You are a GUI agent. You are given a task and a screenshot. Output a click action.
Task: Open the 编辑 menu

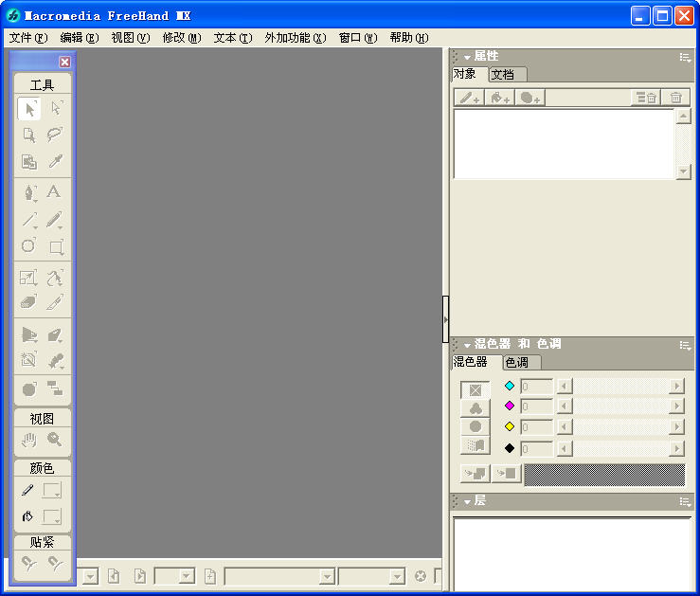pyautogui.click(x=80, y=38)
